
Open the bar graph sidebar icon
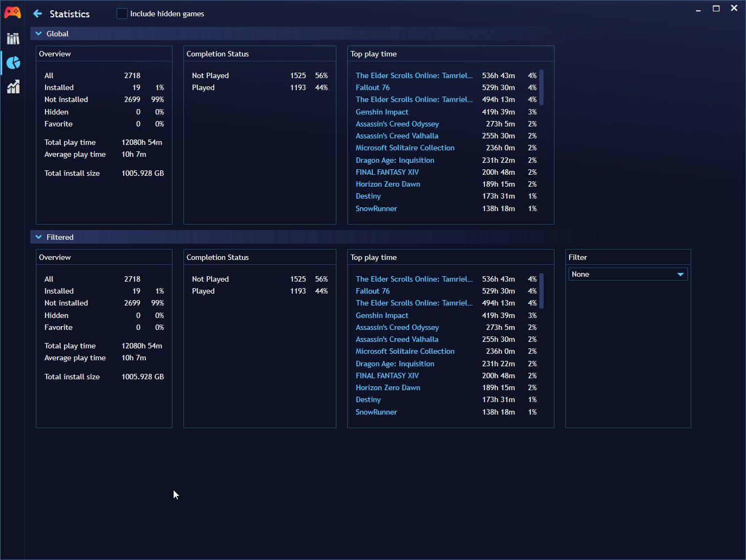(13, 87)
